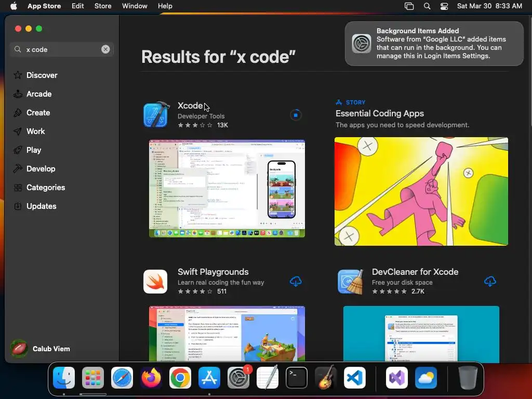Open the Apple menu

click(x=14, y=6)
